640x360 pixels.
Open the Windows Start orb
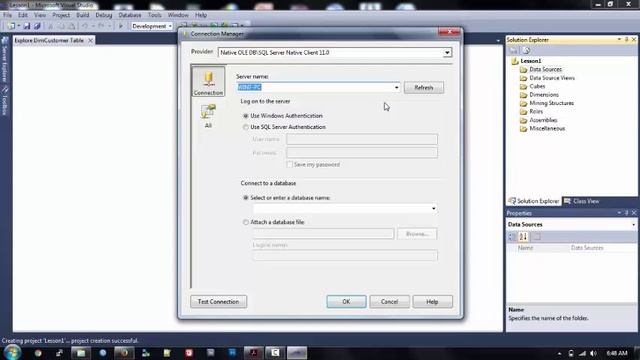coord(12,352)
